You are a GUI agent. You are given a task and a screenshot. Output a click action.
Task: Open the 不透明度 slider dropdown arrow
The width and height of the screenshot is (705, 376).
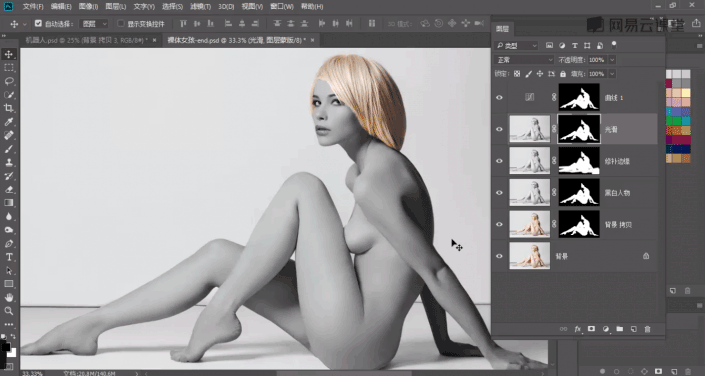click(x=612, y=60)
